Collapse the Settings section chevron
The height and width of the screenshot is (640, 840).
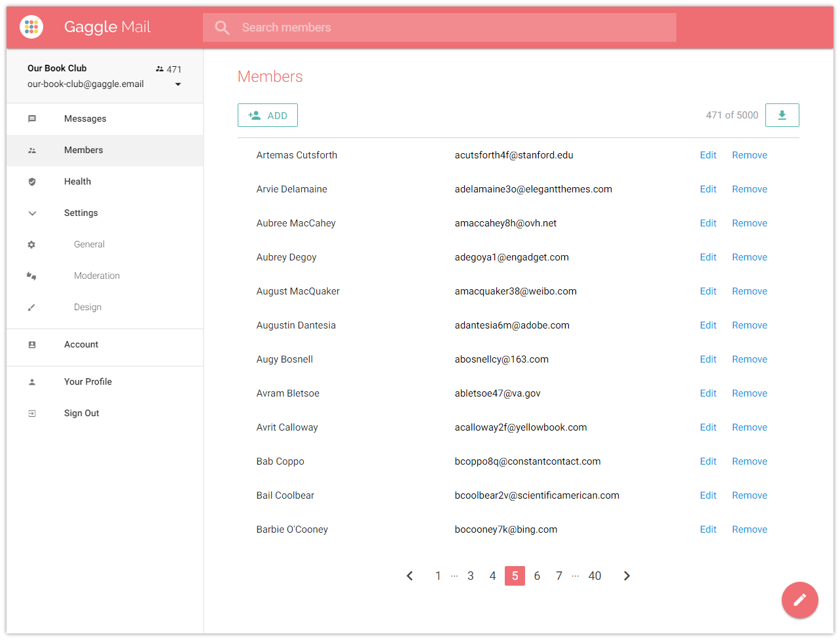(x=32, y=213)
